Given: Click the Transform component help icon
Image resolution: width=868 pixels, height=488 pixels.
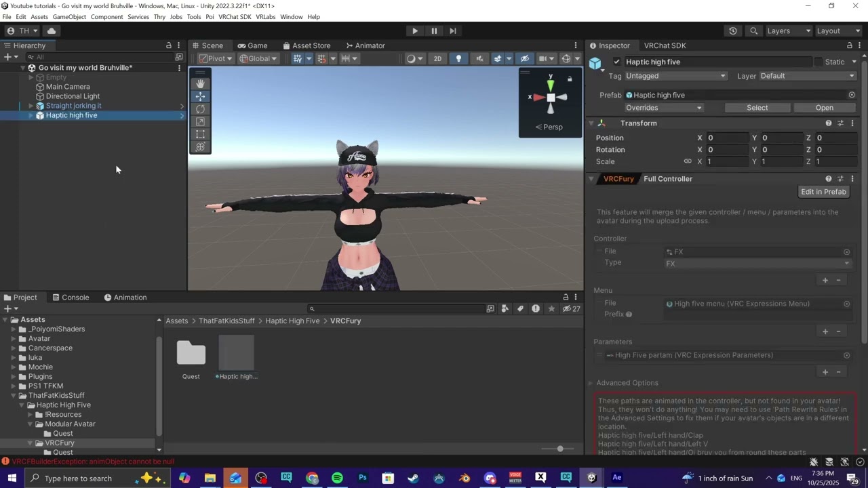Looking at the screenshot, I should click(829, 123).
